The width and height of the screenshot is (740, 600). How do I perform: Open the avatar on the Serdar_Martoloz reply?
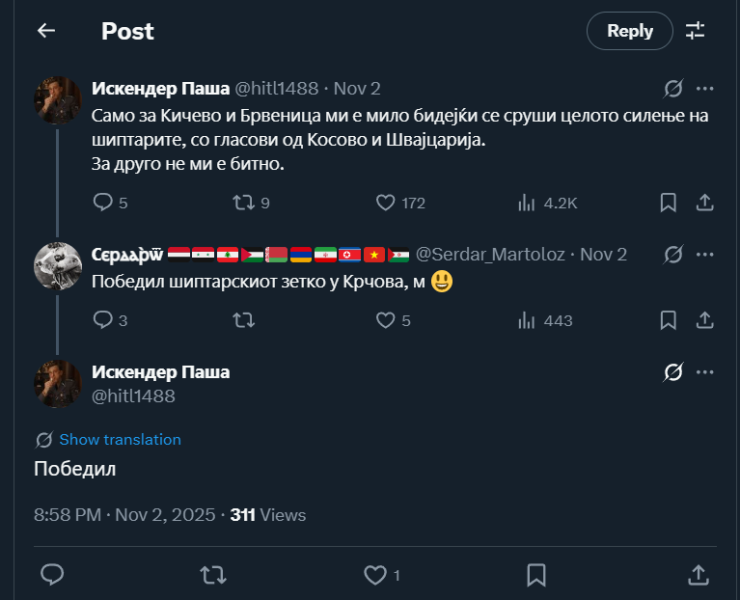pyautogui.click(x=57, y=265)
